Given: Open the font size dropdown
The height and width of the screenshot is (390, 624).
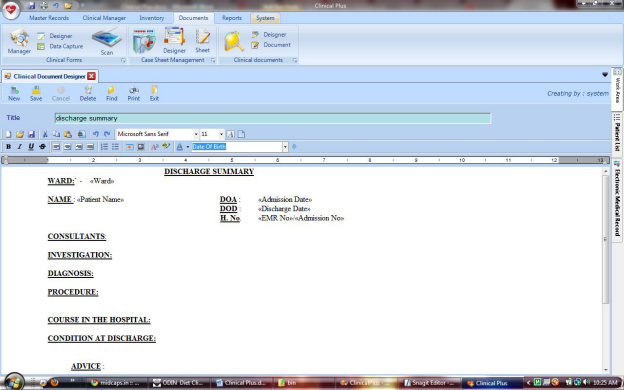Looking at the screenshot, I should 221,134.
